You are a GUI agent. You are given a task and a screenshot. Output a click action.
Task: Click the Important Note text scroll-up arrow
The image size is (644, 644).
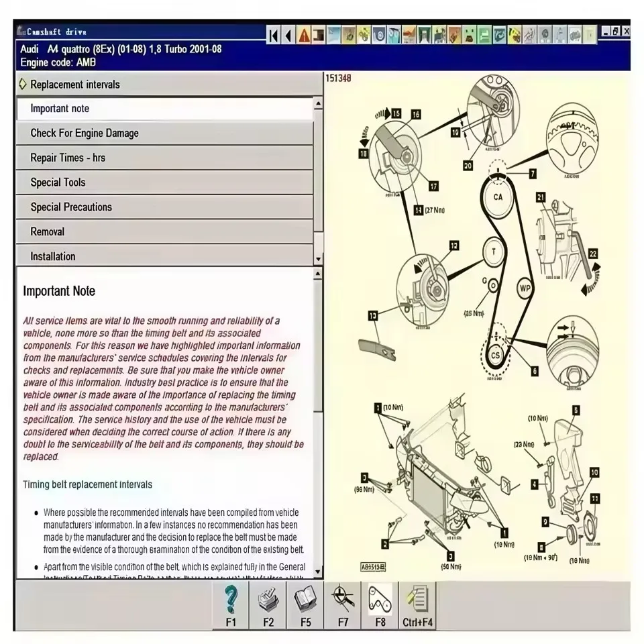(x=318, y=274)
